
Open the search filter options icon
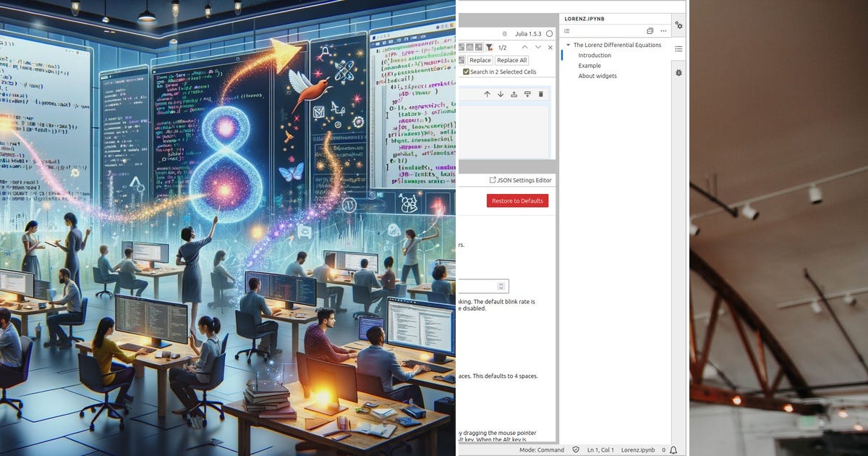(489, 46)
